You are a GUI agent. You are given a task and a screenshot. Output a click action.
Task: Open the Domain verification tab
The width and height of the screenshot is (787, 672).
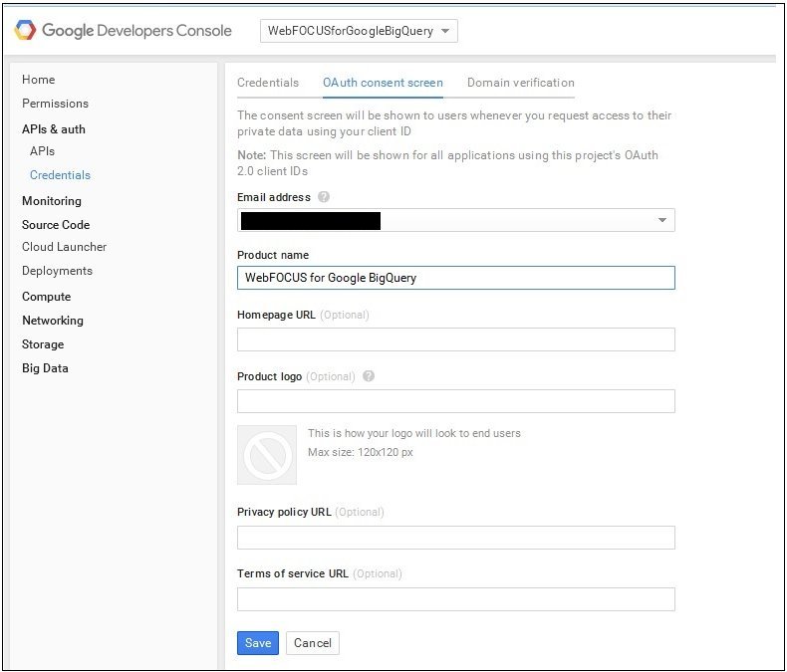[x=521, y=83]
